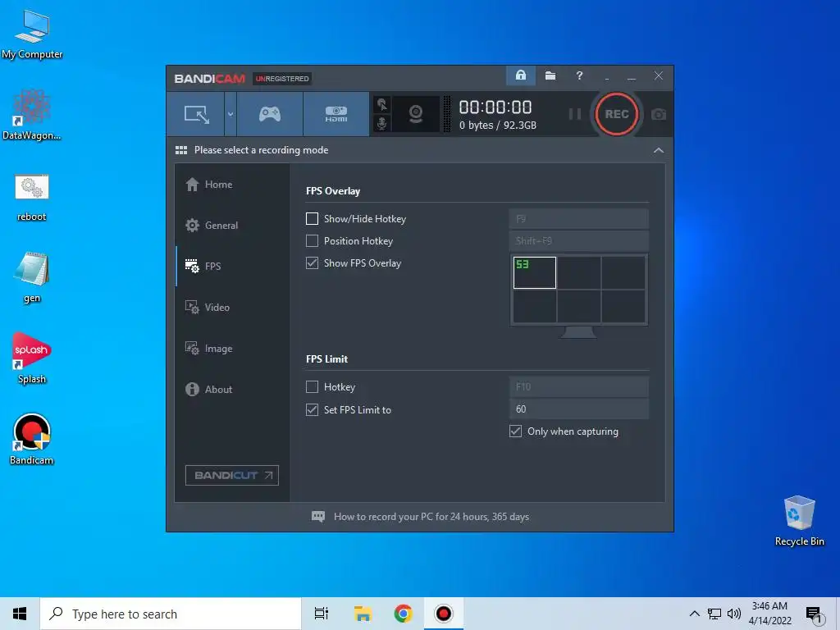Click the lock icon in title bar

tap(521, 75)
